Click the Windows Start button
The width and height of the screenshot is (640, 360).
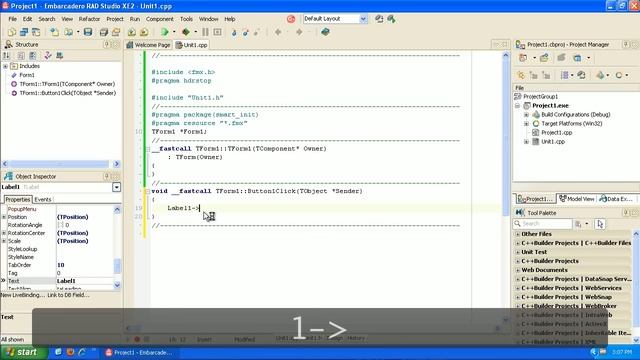point(24,352)
